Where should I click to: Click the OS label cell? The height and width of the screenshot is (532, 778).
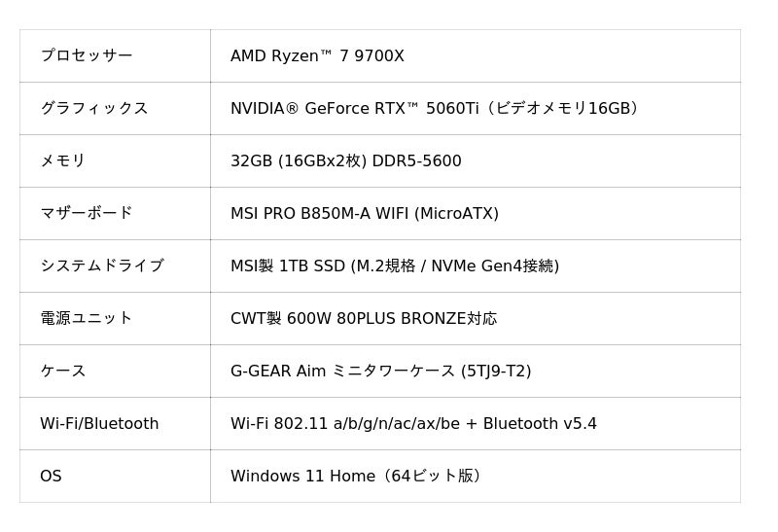pos(51,477)
